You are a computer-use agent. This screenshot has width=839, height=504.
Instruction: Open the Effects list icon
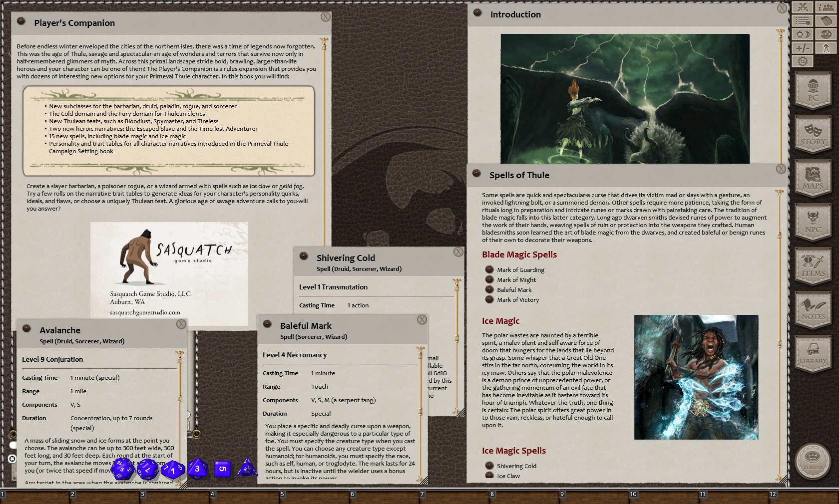point(803,21)
